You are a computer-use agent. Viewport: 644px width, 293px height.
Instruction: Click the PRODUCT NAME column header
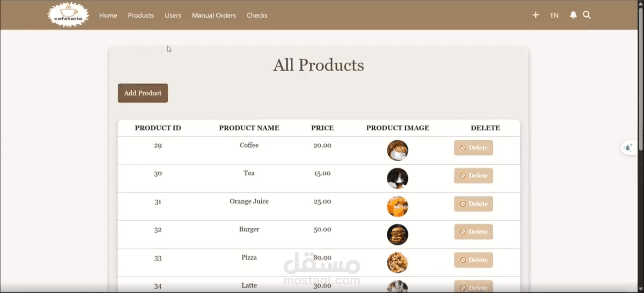coord(249,128)
